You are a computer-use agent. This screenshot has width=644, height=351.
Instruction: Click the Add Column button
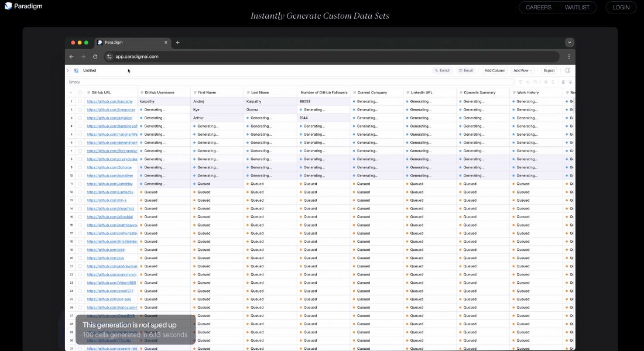[495, 71]
